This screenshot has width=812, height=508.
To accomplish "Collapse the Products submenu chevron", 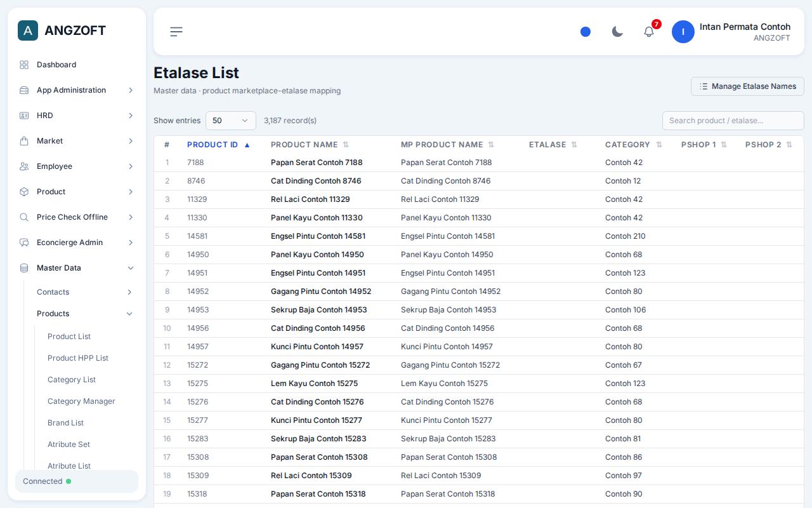I will (129, 314).
